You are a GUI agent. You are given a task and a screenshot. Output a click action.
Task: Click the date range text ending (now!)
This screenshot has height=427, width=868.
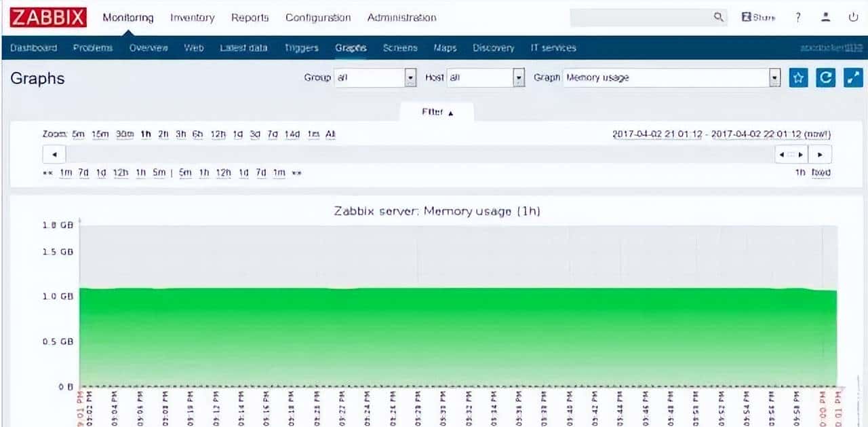[x=722, y=134]
